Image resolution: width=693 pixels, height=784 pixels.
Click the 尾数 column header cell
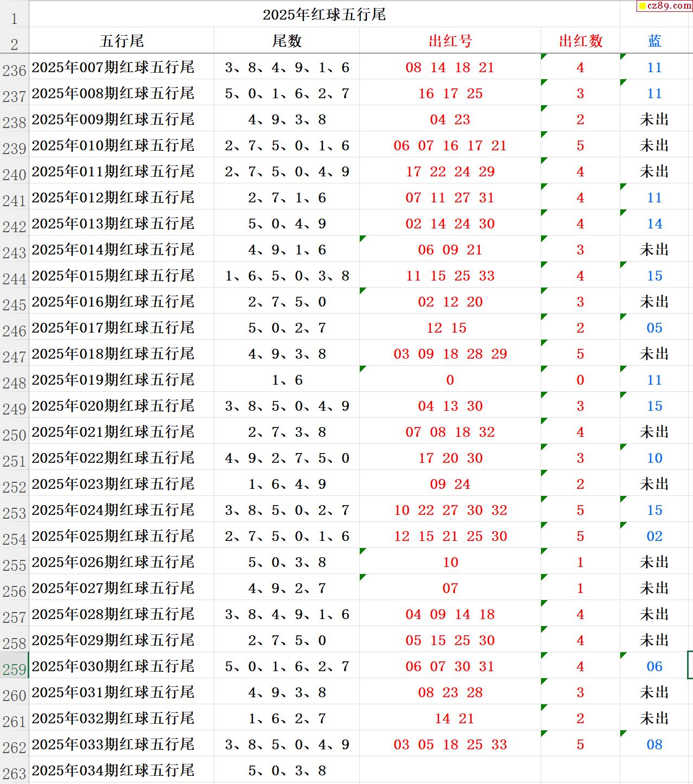(x=287, y=41)
